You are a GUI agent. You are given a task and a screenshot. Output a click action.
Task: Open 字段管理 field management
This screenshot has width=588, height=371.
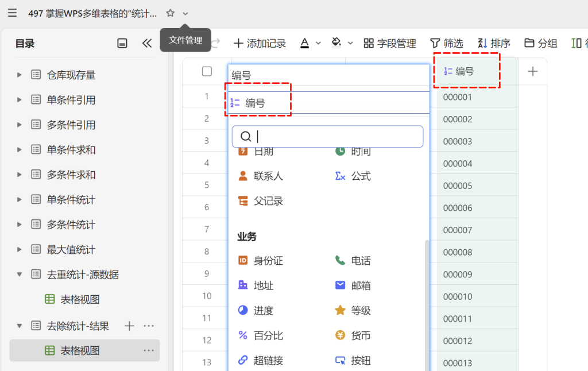pos(390,44)
